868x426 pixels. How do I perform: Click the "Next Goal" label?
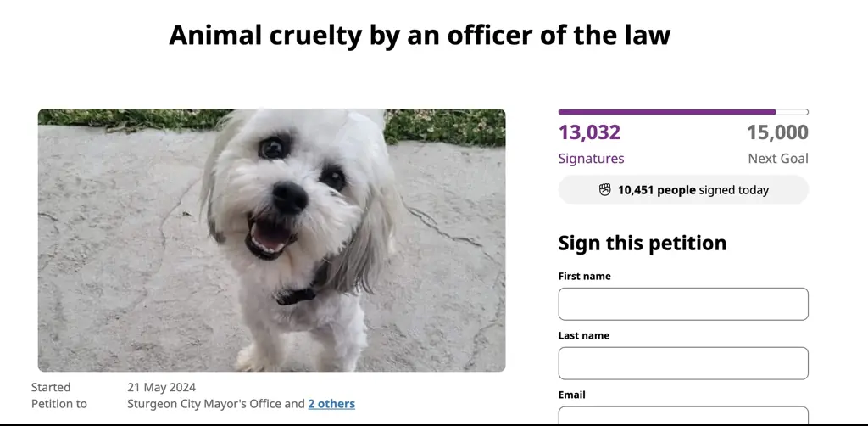click(778, 159)
